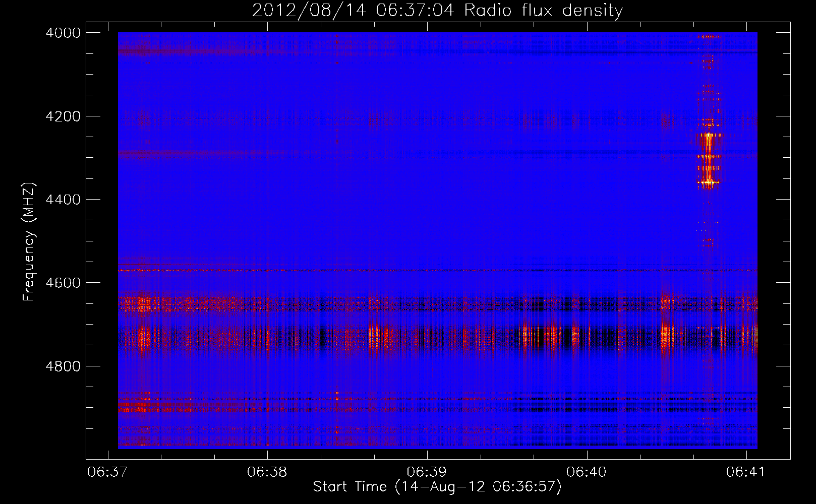Click the 06:39 time tick label
Image resolution: width=816 pixels, height=504 pixels.
tap(427, 472)
